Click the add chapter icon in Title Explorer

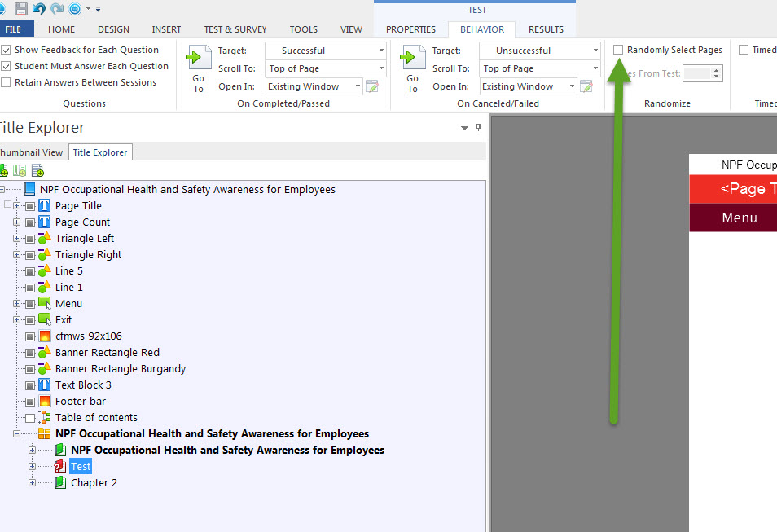[3, 170]
